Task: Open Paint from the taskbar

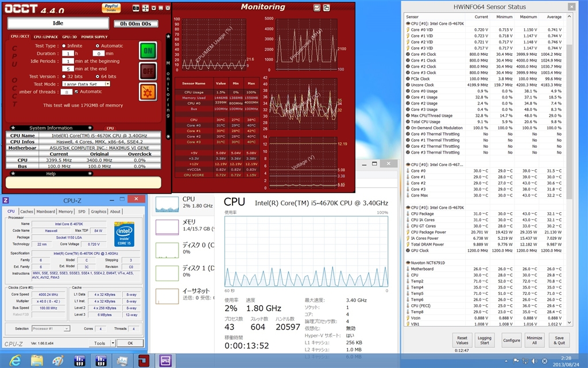Action: coord(58,361)
